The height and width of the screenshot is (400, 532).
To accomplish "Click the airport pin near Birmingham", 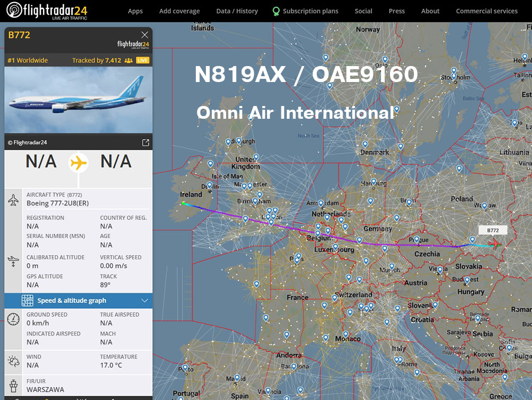I will pyautogui.click(x=255, y=201).
